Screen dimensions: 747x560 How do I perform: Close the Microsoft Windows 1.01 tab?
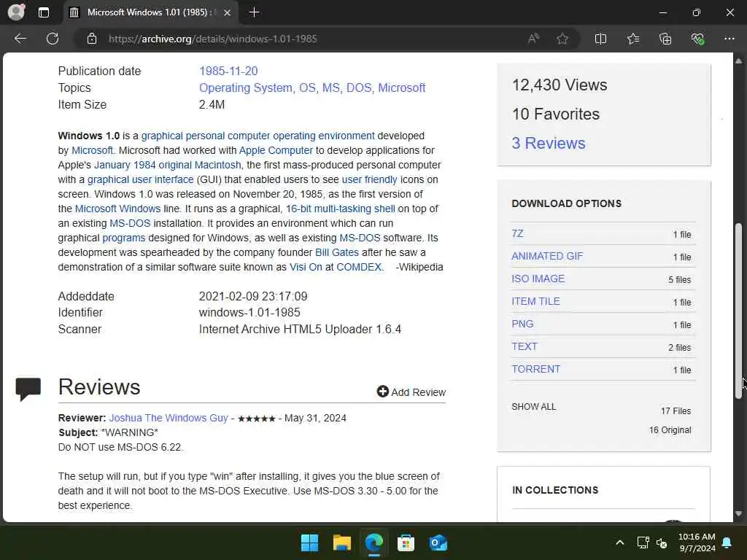(228, 12)
